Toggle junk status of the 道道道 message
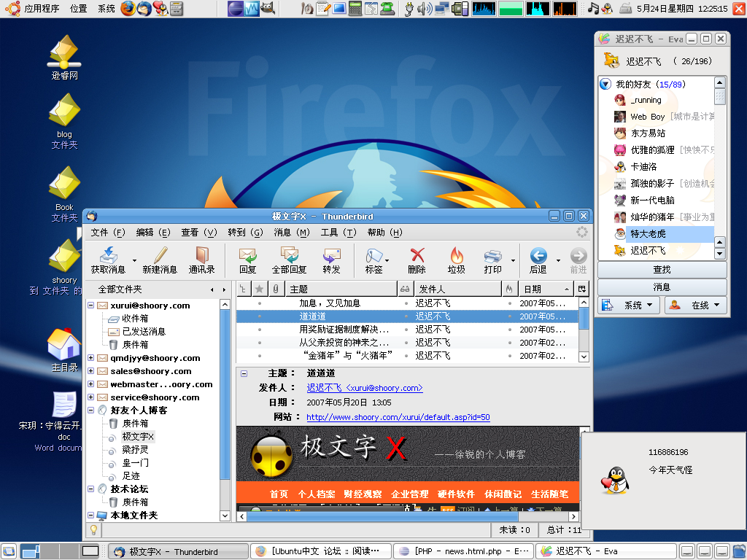This screenshot has height=560, width=747. (x=510, y=316)
